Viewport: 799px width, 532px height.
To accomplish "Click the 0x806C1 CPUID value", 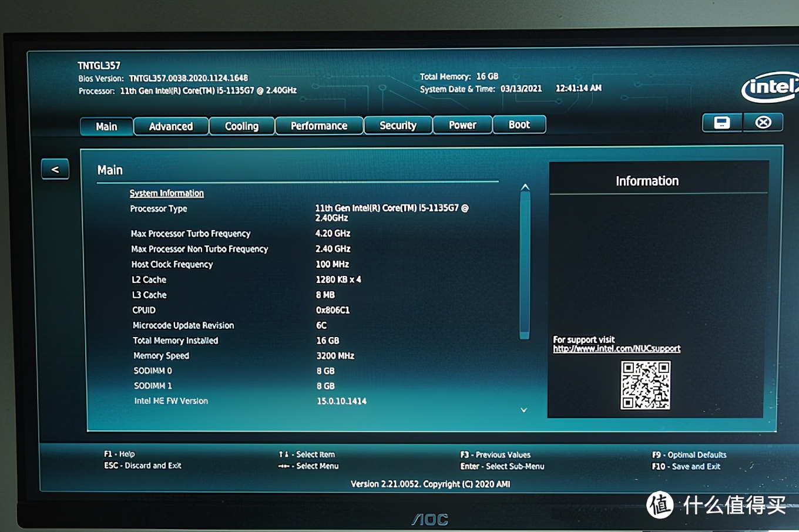I will tap(333, 310).
